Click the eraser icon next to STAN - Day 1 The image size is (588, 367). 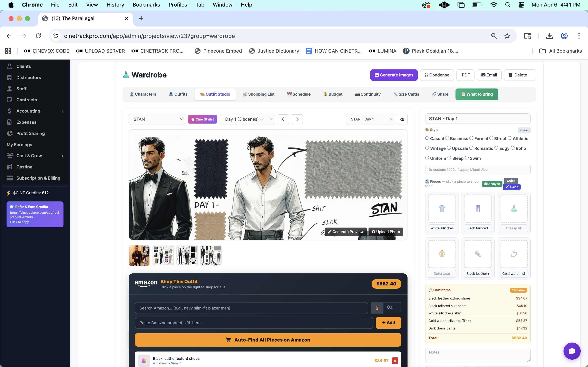(402, 119)
